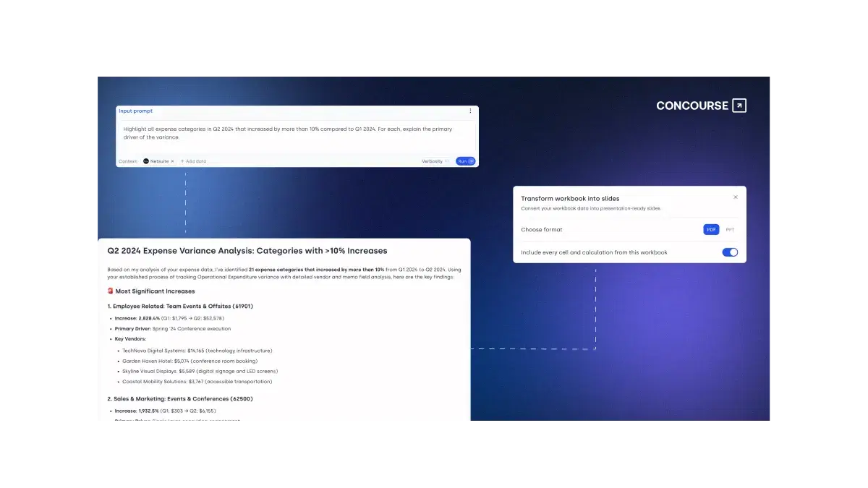Viewport: 868px width, 488px height.
Task: Select the PPT format option
Action: pyautogui.click(x=730, y=230)
